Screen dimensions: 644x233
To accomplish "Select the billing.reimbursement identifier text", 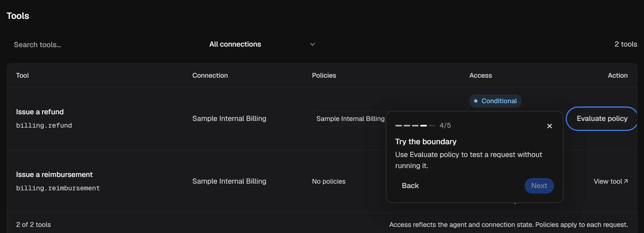I will [58, 188].
